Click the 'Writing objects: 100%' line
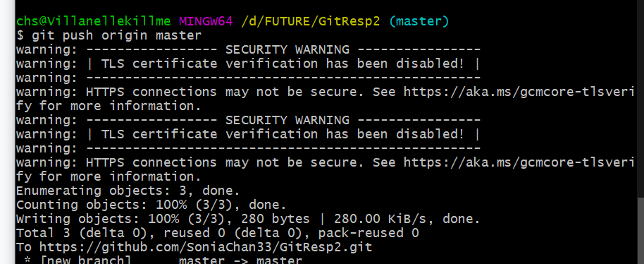This screenshot has height=264, width=644. coord(248,219)
